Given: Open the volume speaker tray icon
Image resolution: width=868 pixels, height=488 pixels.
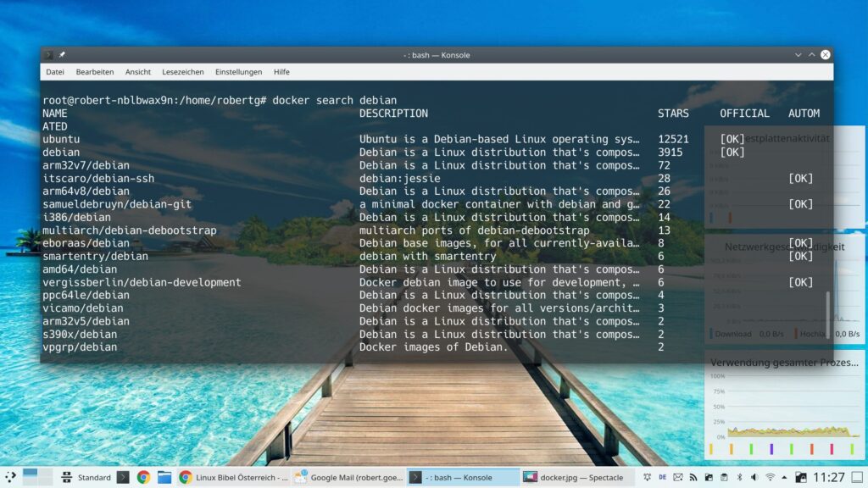Looking at the screenshot, I should coord(754,477).
